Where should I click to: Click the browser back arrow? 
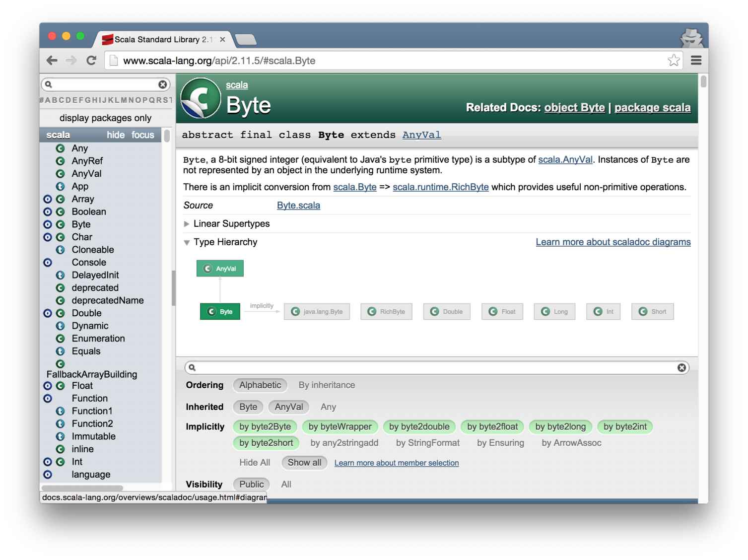pyautogui.click(x=52, y=61)
